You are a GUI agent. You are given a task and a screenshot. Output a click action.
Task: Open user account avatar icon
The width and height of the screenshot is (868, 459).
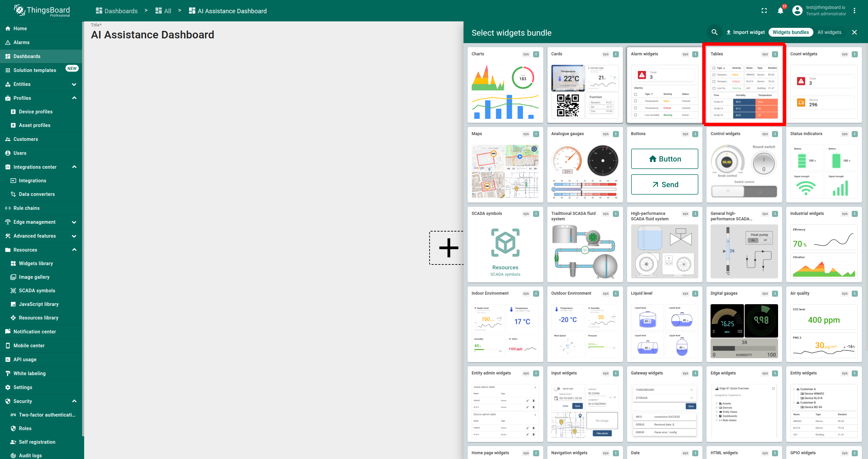pyautogui.click(x=797, y=11)
